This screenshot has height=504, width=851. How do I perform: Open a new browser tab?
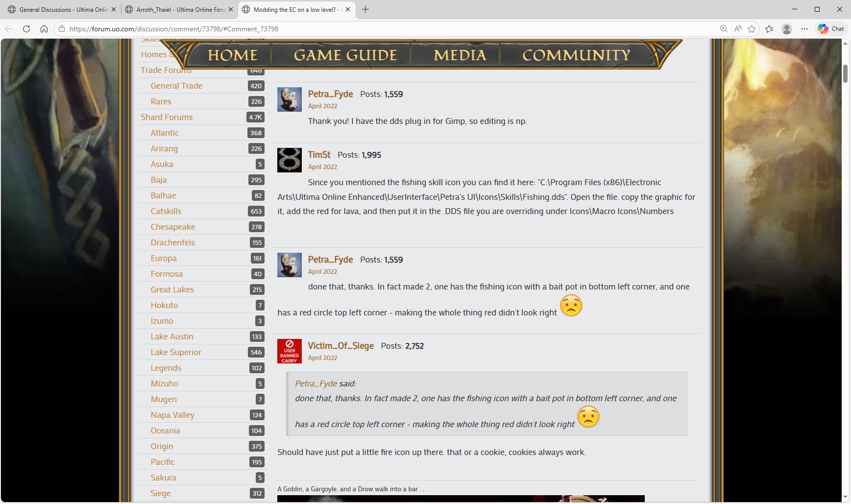pos(365,9)
